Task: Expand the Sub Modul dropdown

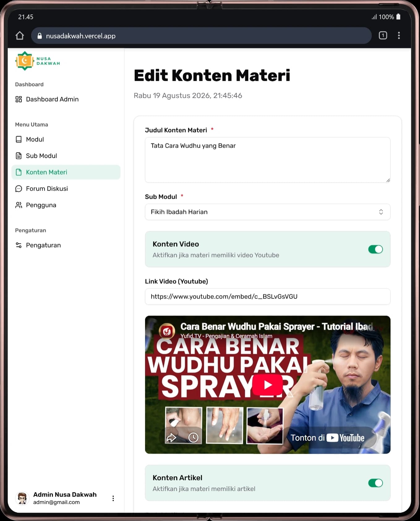Action: (x=268, y=212)
